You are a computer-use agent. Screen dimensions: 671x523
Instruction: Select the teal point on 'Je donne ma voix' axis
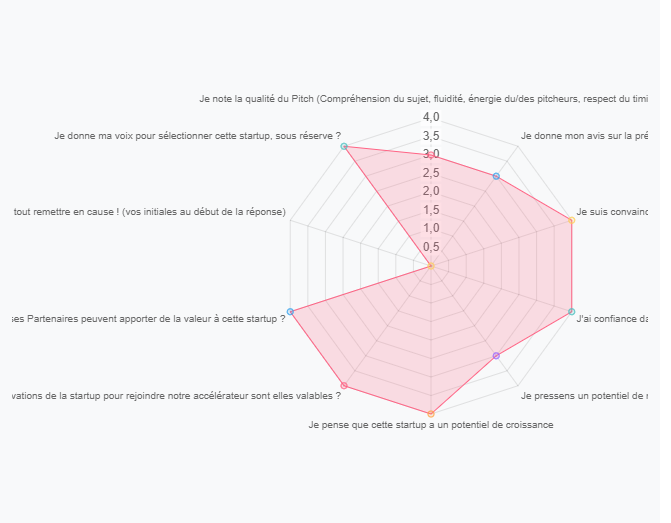point(344,146)
